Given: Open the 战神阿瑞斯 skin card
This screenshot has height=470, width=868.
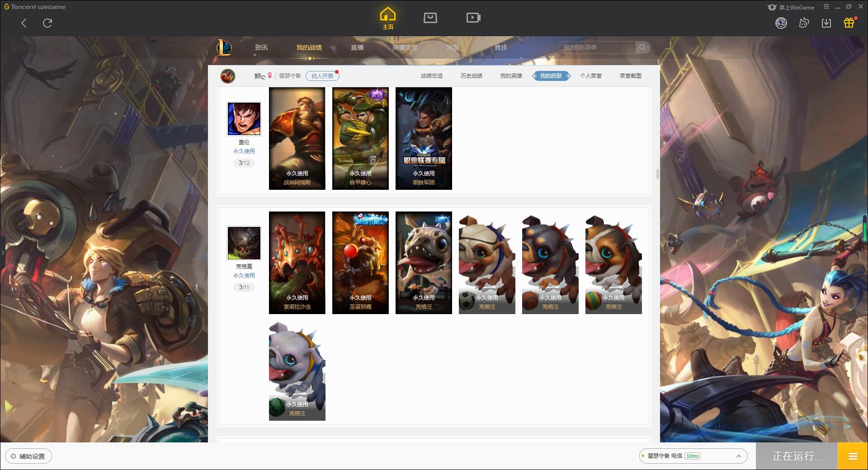Looking at the screenshot, I should [297, 138].
